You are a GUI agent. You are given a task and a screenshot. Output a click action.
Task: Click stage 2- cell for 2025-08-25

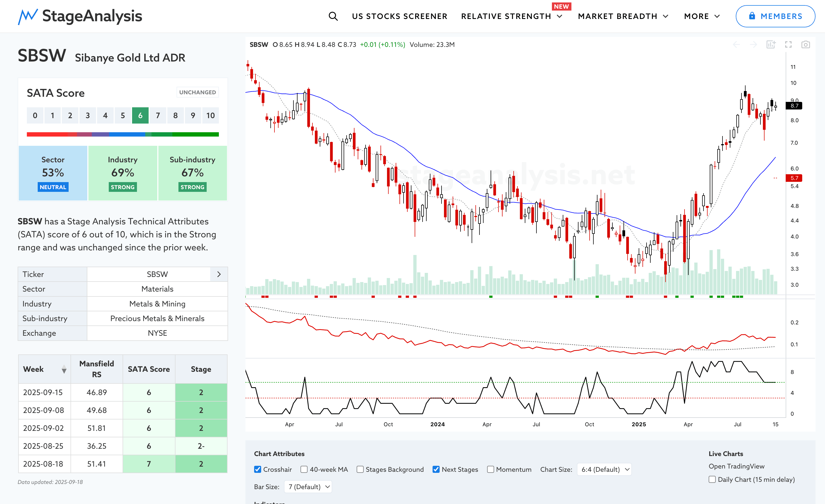click(x=201, y=446)
